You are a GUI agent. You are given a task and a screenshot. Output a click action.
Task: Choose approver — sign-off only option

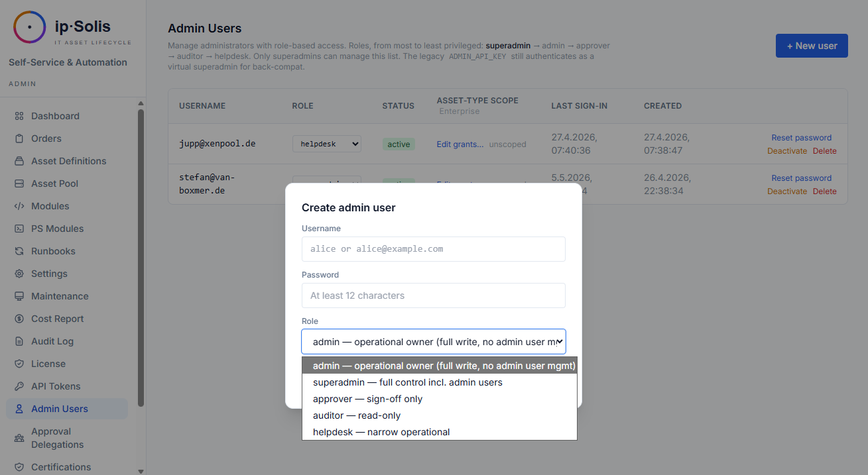click(x=440, y=399)
